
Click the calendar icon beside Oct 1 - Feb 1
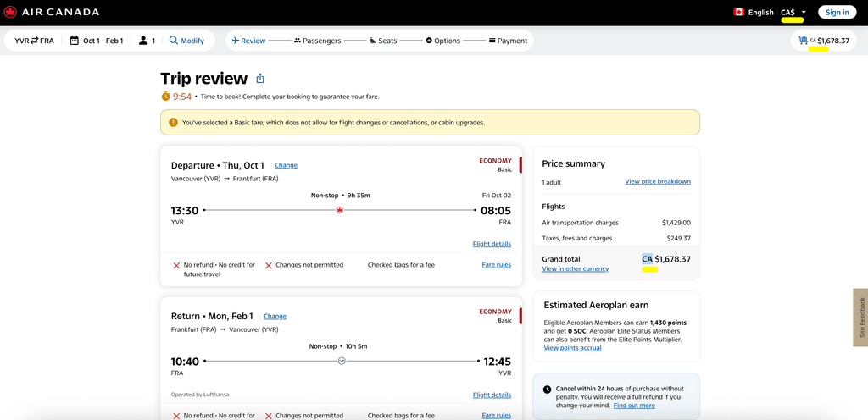75,41
